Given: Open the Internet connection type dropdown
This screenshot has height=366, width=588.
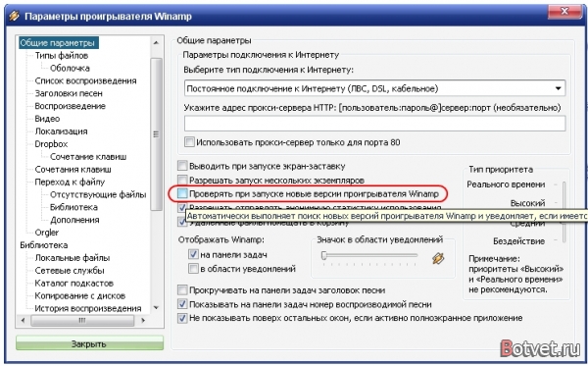Looking at the screenshot, I should pyautogui.click(x=375, y=88).
